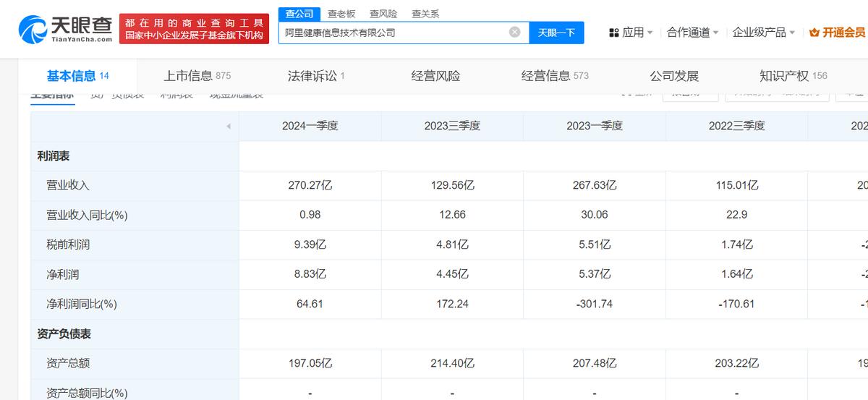Image resolution: width=868 pixels, height=400 pixels.
Task: Click the 净利润 row label
Action: click(x=62, y=274)
